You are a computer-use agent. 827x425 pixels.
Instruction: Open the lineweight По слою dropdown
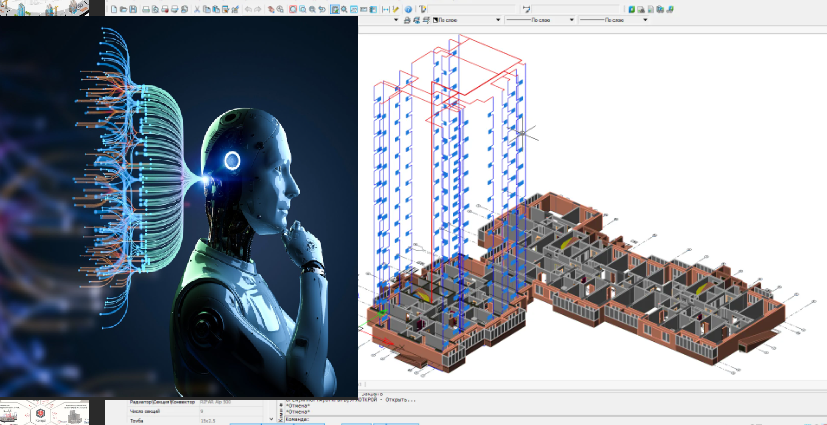tap(613, 20)
